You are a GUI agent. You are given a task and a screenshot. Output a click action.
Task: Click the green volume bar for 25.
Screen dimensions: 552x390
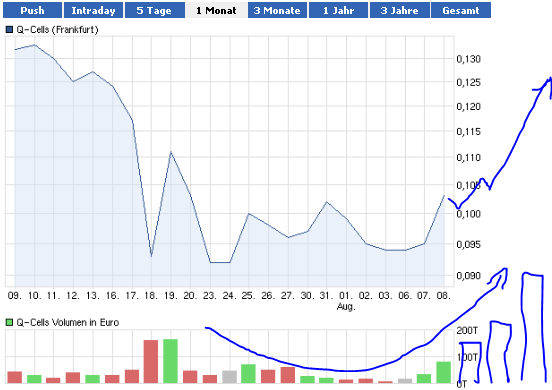tap(249, 373)
